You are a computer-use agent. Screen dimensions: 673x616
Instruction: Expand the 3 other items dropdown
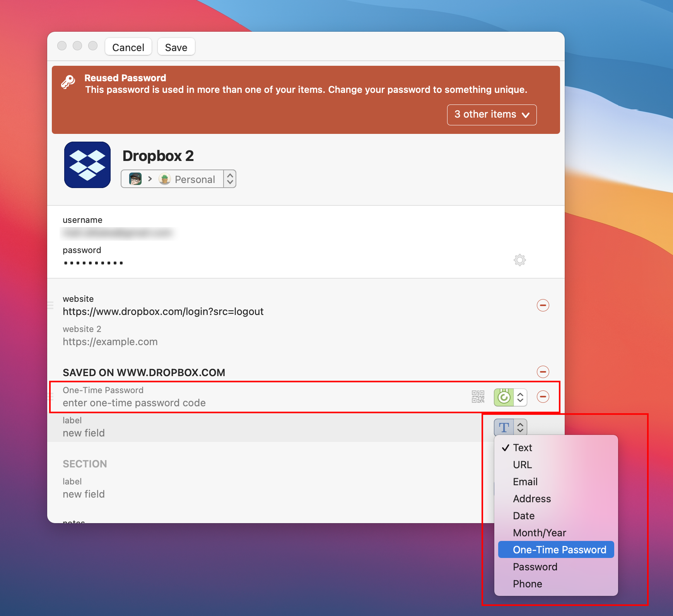[x=492, y=115]
